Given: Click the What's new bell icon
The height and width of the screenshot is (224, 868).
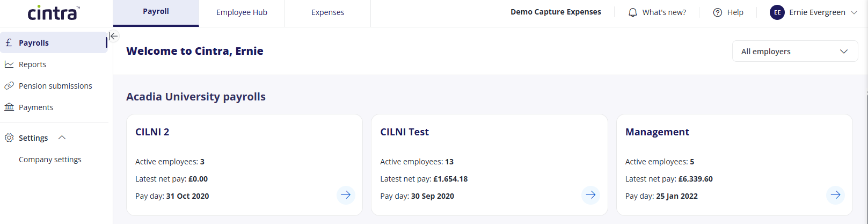Looking at the screenshot, I should tap(633, 12).
